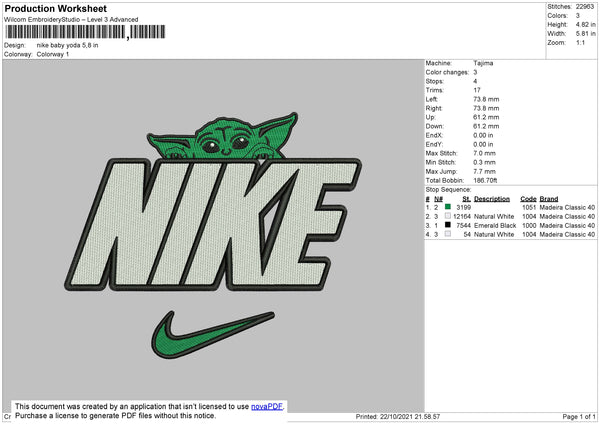Image resolution: width=600 pixels, height=424 pixels.
Task: Select the Machine value 'Tajima'
Action: click(x=483, y=63)
